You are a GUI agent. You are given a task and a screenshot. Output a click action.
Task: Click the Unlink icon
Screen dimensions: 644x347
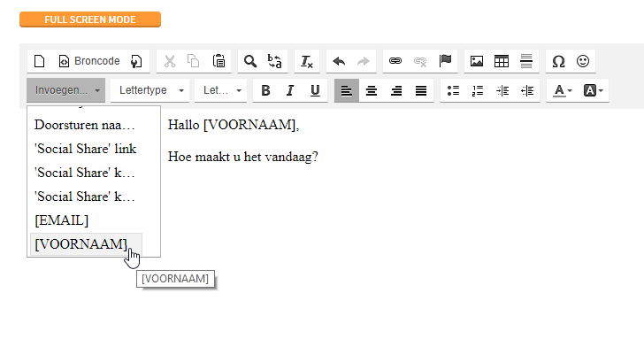[x=420, y=61]
